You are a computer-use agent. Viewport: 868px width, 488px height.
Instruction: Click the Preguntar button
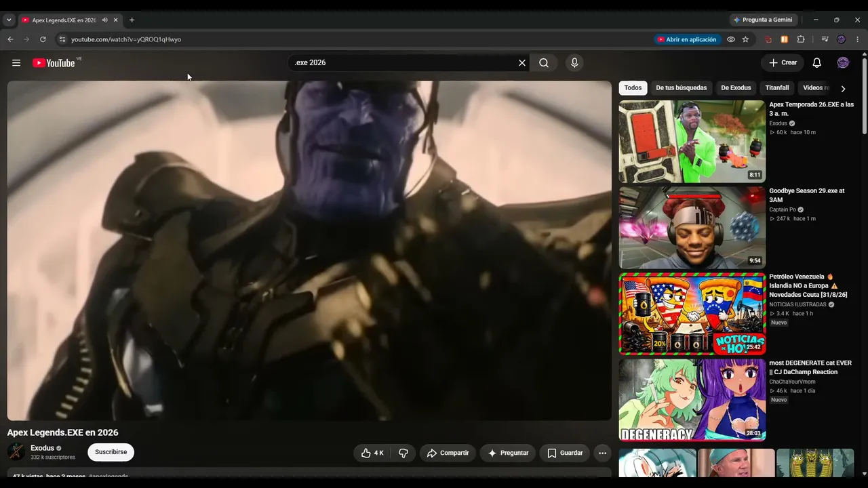(508, 453)
